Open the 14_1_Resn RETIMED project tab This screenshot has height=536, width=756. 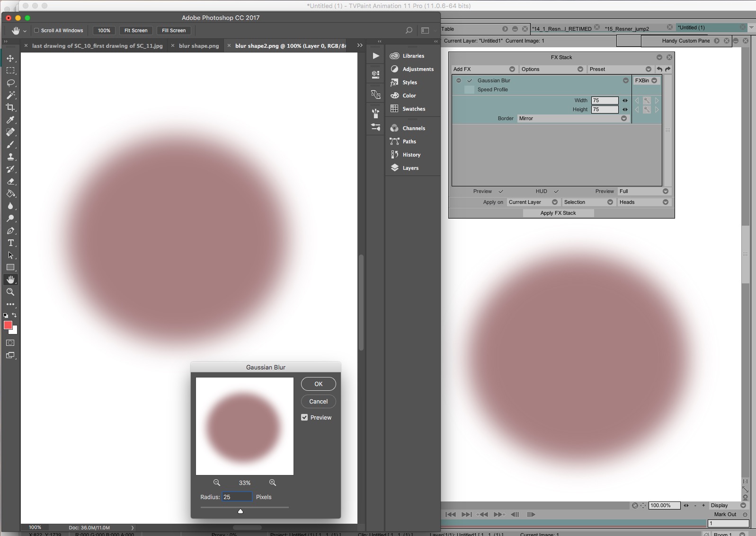(561, 28)
